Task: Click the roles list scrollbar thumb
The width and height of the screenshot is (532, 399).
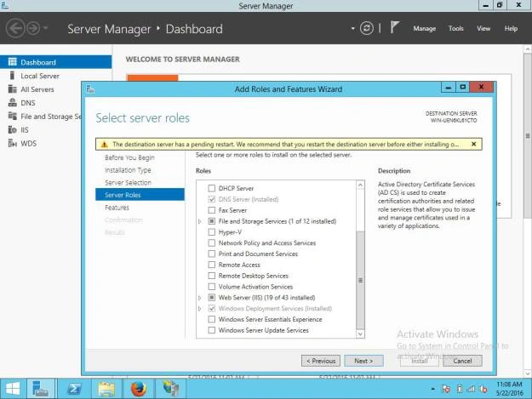Action: tap(360, 280)
